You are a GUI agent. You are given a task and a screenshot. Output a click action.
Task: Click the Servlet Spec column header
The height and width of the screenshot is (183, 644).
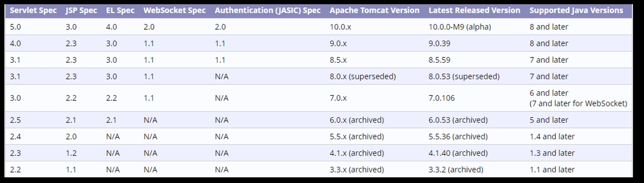(x=33, y=10)
